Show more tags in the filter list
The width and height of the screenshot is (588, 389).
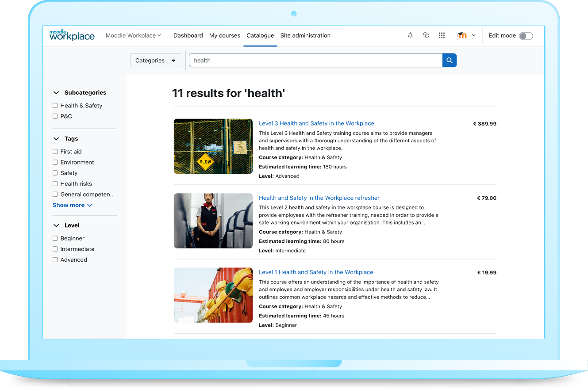[x=72, y=205]
